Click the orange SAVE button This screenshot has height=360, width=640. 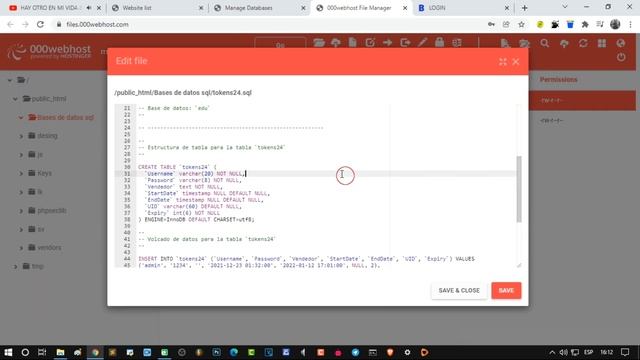[x=506, y=290]
